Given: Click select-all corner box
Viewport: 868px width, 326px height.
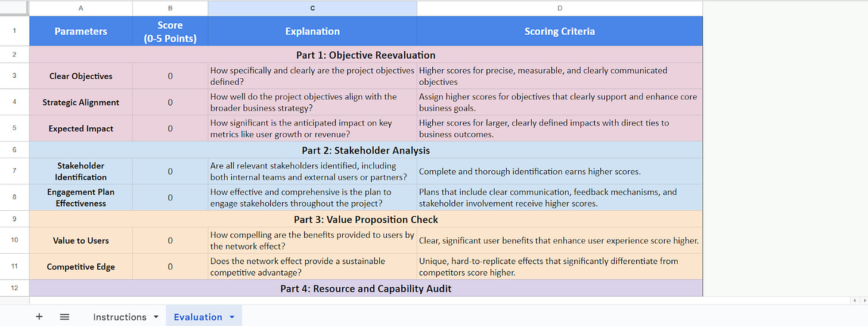Looking at the screenshot, I should 14,8.
